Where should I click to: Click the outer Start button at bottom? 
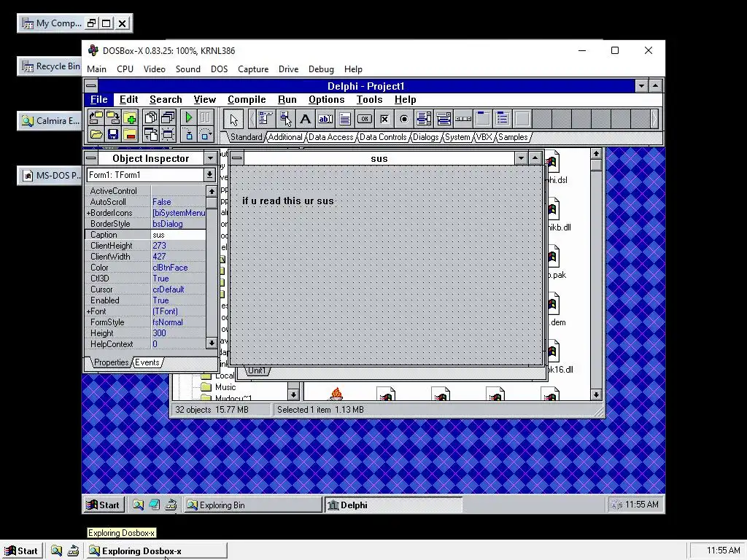pyautogui.click(x=21, y=551)
